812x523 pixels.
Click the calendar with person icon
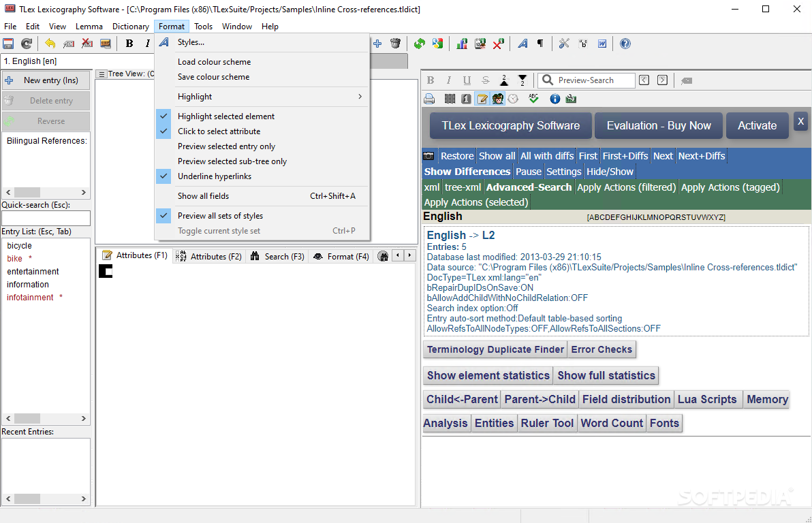click(x=480, y=44)
